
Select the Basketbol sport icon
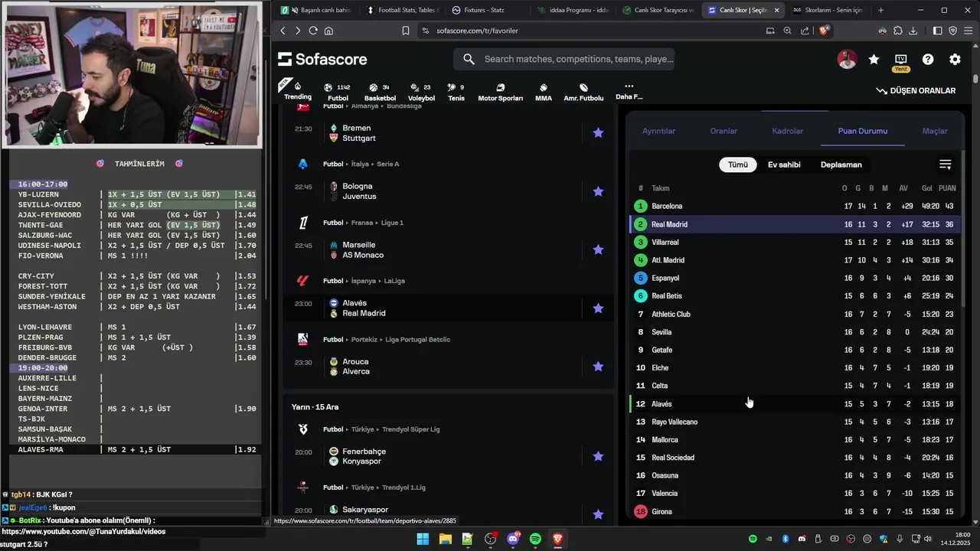380,92
